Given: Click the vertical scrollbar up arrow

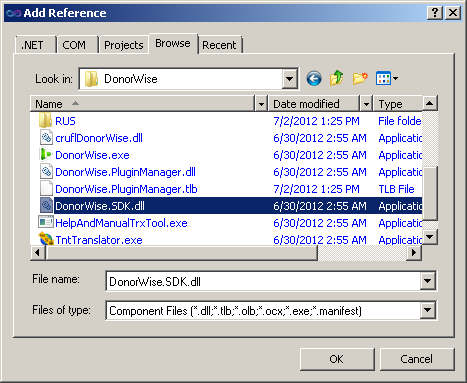Looking at the screenshot, I should pyautogui.click(x=430, y=103).
